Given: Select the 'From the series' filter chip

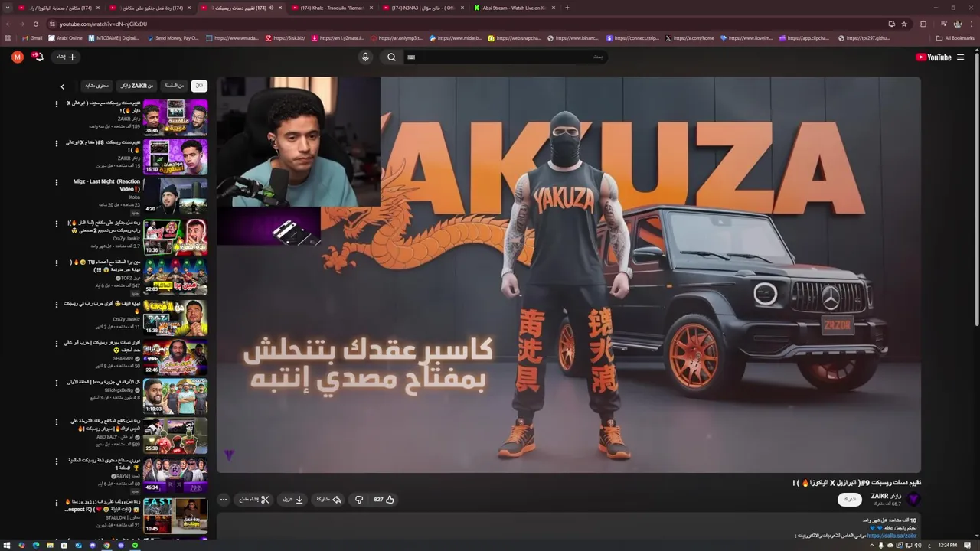Looking at the screenshot, I should (175, 86).
